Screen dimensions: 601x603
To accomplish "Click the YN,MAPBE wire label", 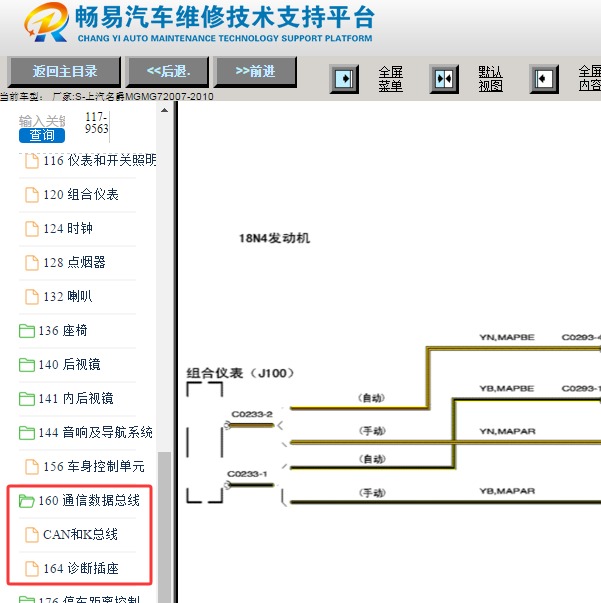I will [x=507, y=338].
